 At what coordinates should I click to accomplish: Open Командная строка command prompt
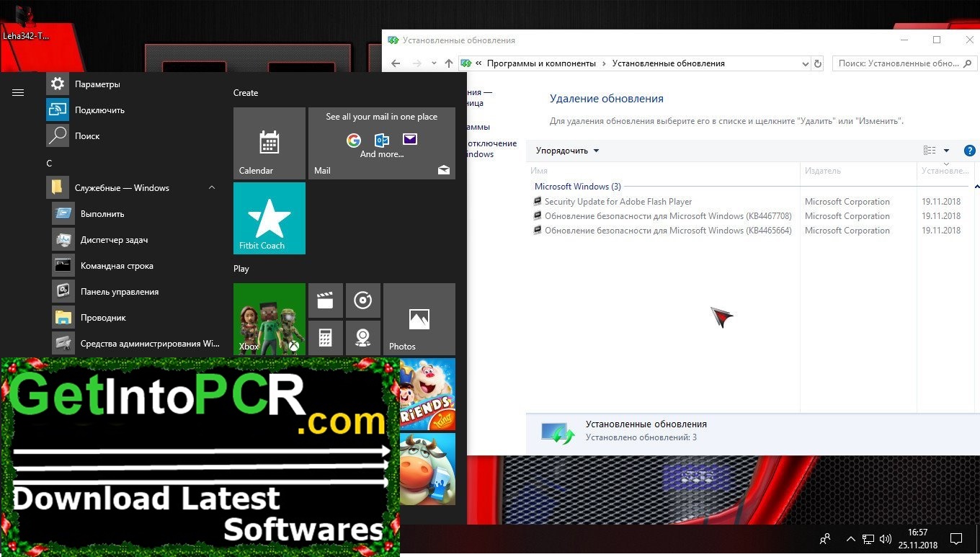137,266
